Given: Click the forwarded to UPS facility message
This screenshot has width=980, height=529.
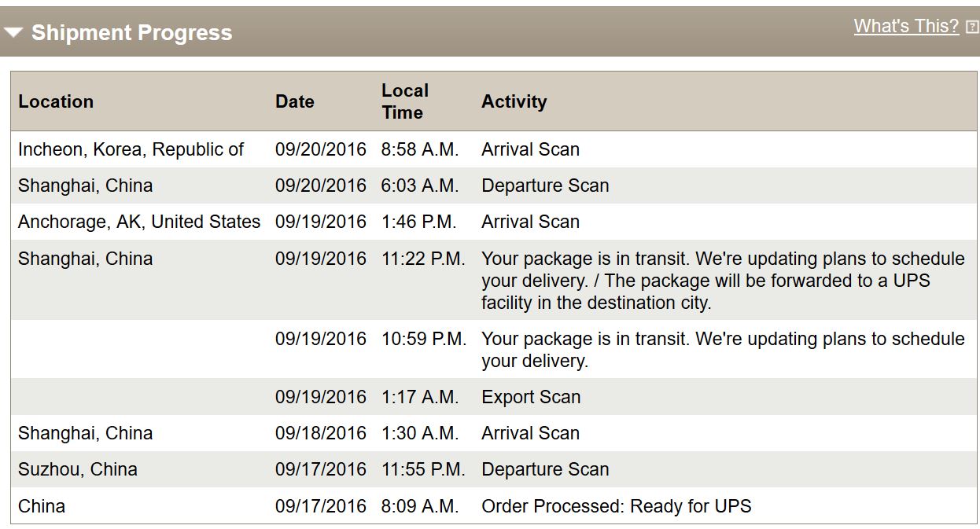Looking at the screenshot, I should tap(723, 281).
